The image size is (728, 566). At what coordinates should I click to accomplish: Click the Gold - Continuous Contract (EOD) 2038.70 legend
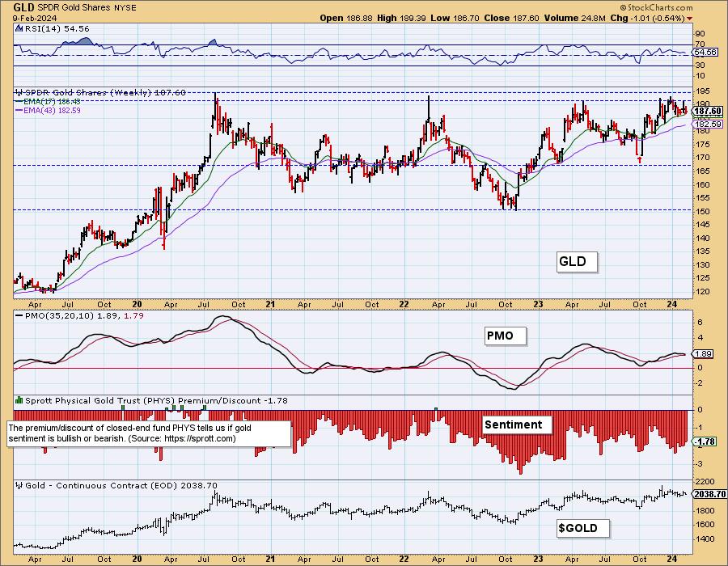tap(121, 485)
